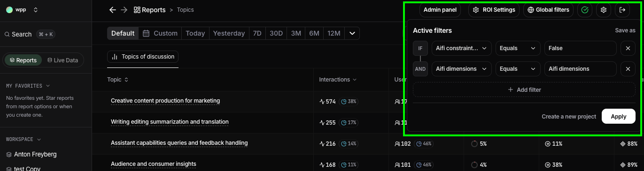644x171 pixels.
Task: Sort by the Interactions column
Action: pyautogui.click(x=338, y=80)
